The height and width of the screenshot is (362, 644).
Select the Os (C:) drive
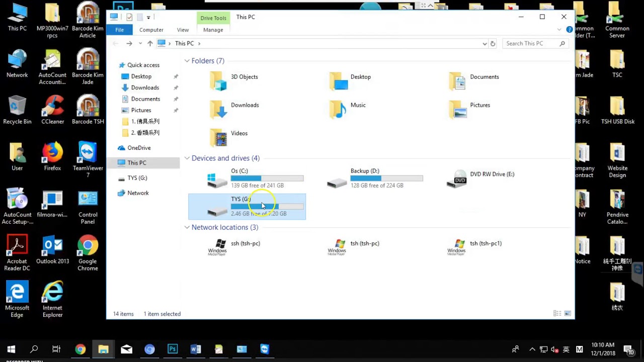pos(256,178)
